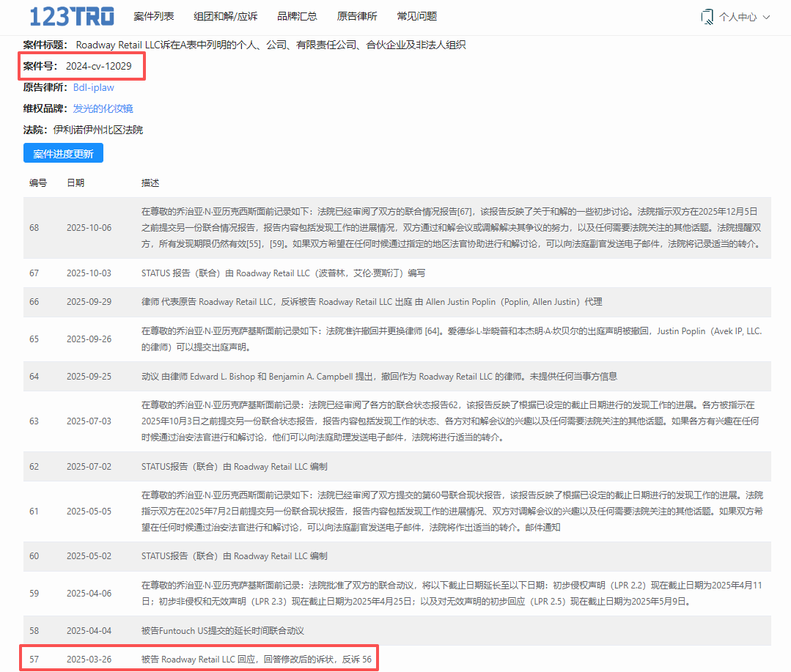
Task: Open the 原告律所 nav item
Action: coord(357,16)
